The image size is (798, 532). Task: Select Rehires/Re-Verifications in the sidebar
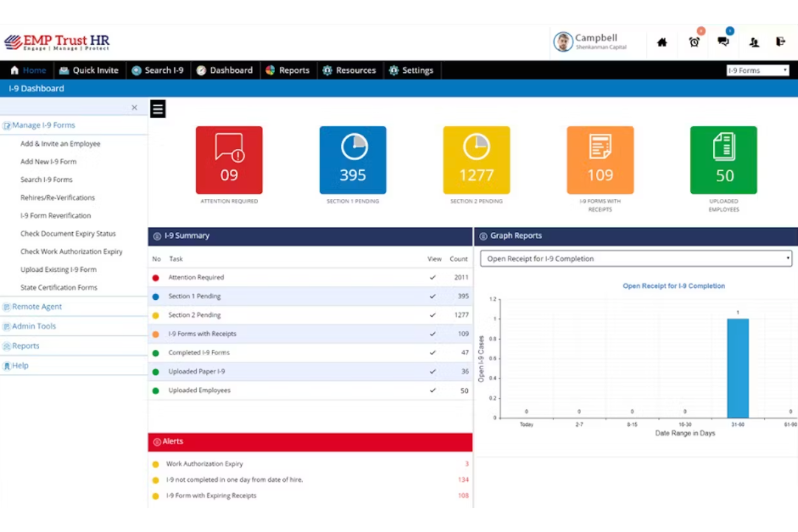(x=57, y=197)
